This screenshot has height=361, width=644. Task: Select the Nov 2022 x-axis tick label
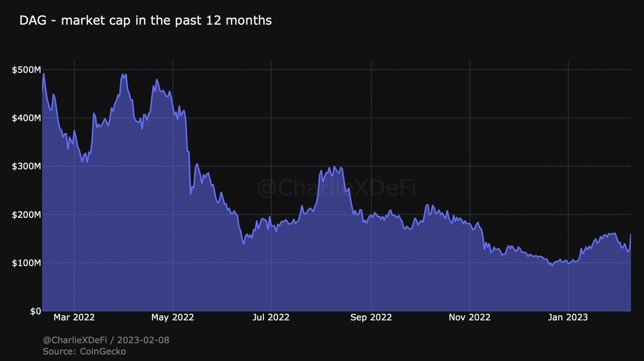click(x=470, y=318)
